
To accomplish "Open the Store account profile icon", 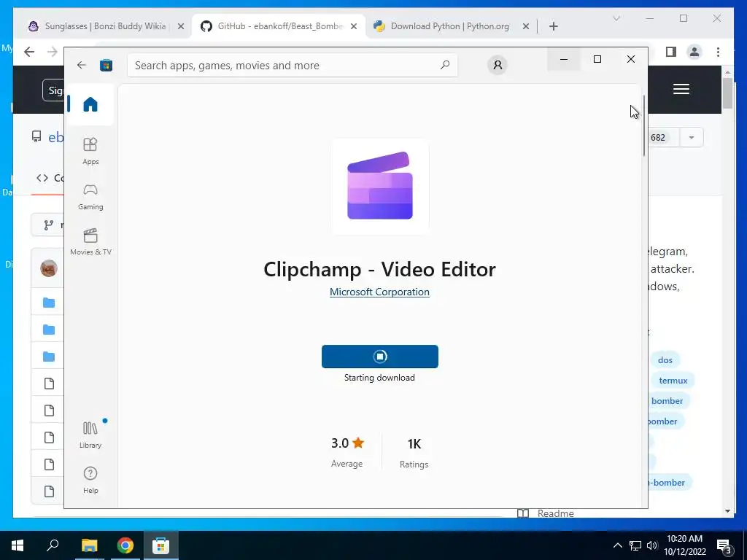I will [x=498, y=65].
